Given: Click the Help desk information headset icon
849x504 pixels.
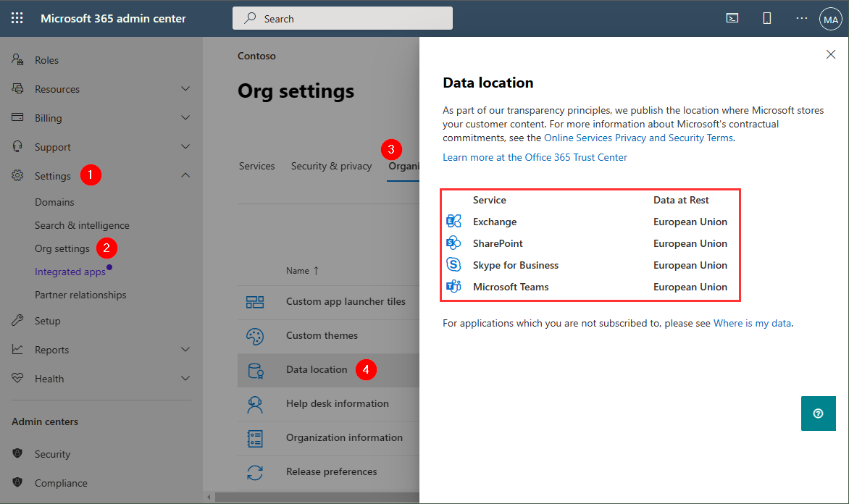Looking at the screenshot, I should (255, 404).
